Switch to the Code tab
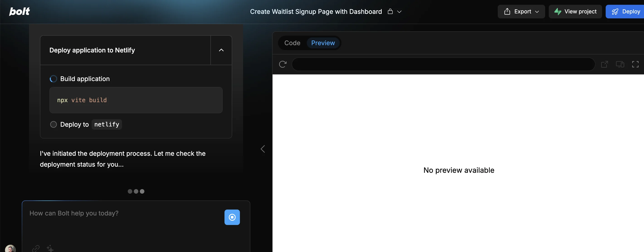 [292, 43]
